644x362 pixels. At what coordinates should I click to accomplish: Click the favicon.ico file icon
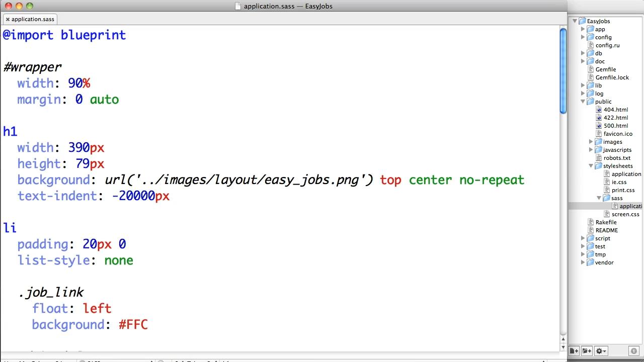click(x=599, y=134)
